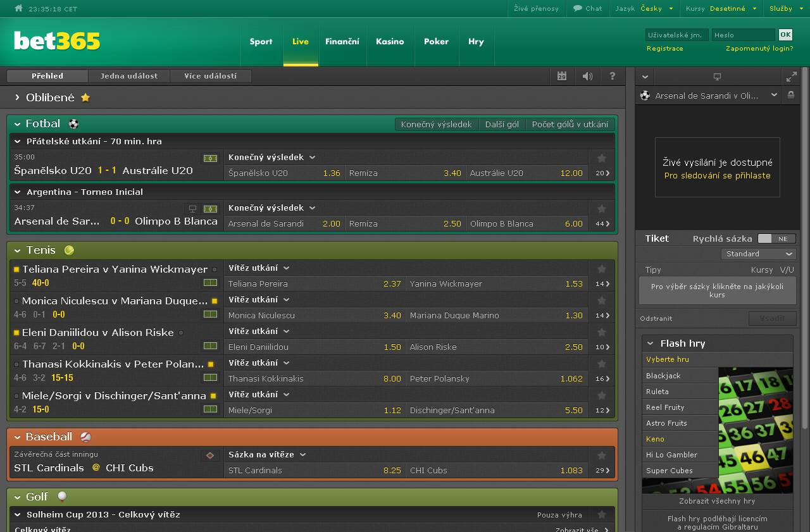This screenshot has height=532, width=810.
Task: Collapse the Flash hry panel
Action: coord(651,343)
